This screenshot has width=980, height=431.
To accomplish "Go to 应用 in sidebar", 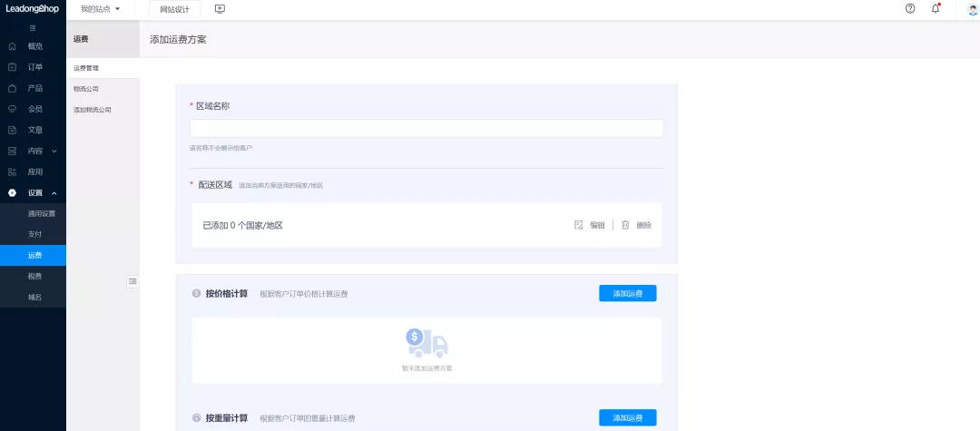I will [35, 171].
